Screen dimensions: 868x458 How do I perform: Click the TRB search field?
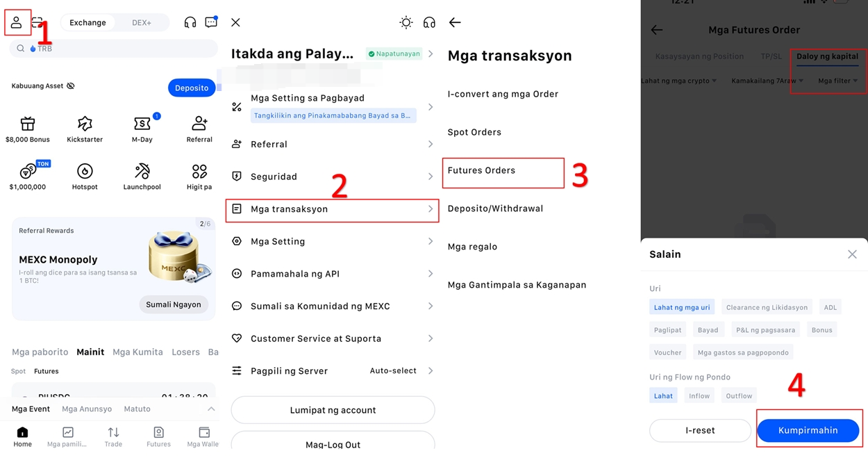pos(113,49)
